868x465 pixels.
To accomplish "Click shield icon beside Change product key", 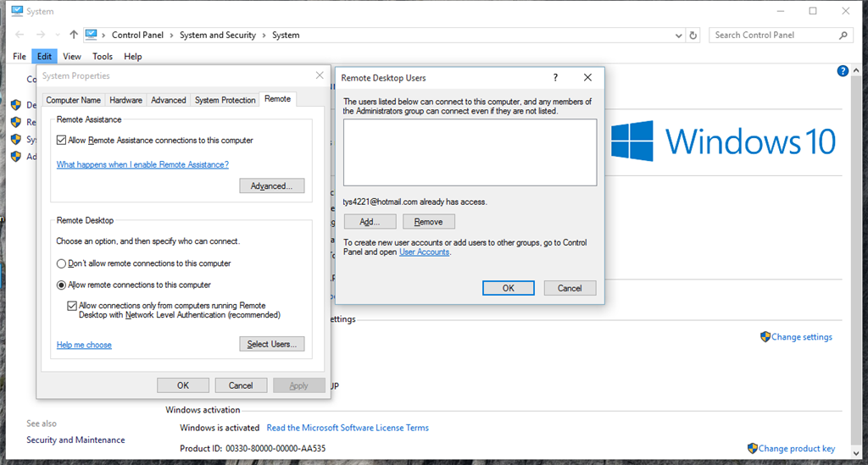I will (753, 448).
